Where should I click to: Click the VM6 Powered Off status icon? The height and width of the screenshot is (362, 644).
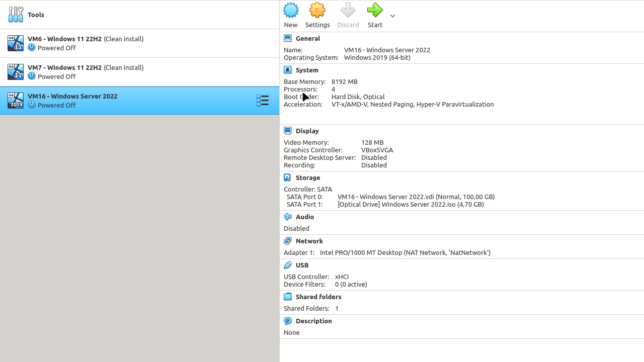[31, 47]
